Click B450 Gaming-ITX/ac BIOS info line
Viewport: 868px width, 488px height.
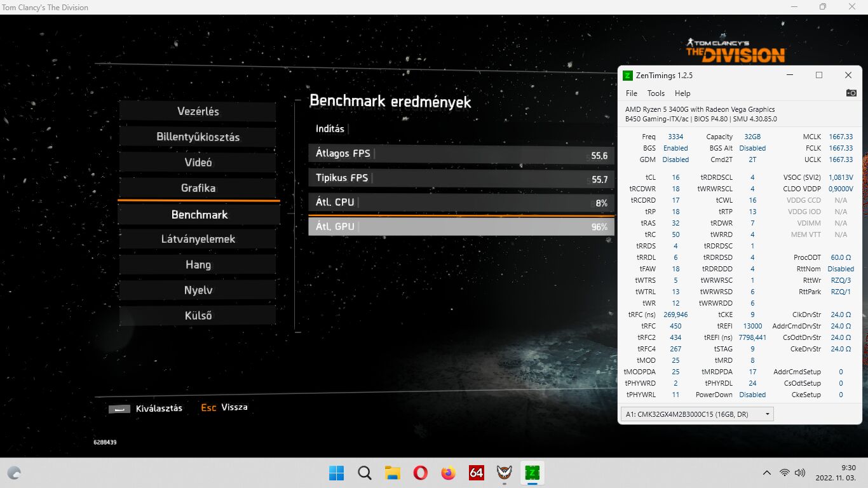tap(701, 119)
